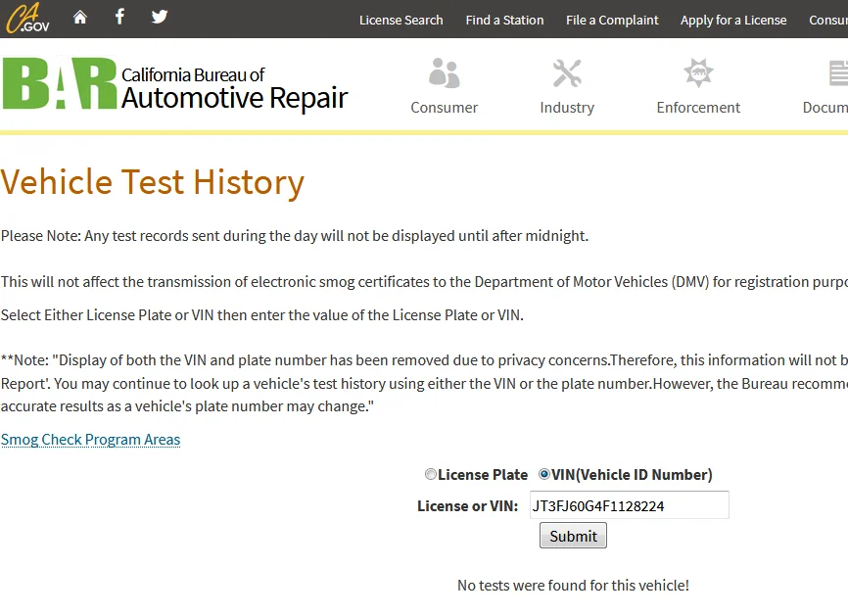The width and height of the screenshot is (848, 616).
Task: Click the 'Please Note: Any test records' sentence
Action: [295, 236]
